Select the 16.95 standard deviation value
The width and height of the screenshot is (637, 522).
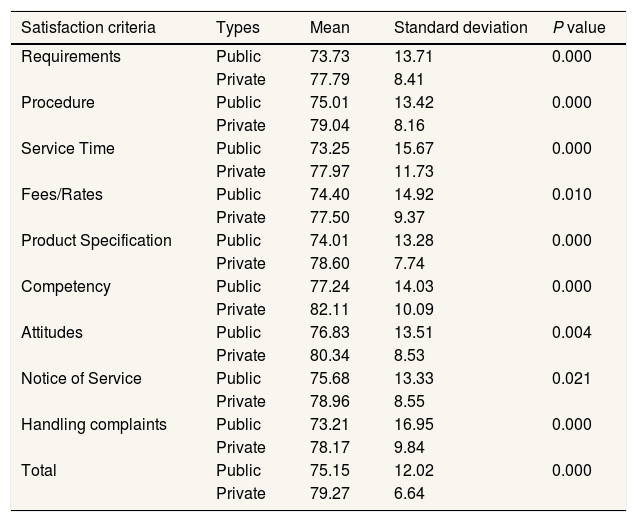414,425
